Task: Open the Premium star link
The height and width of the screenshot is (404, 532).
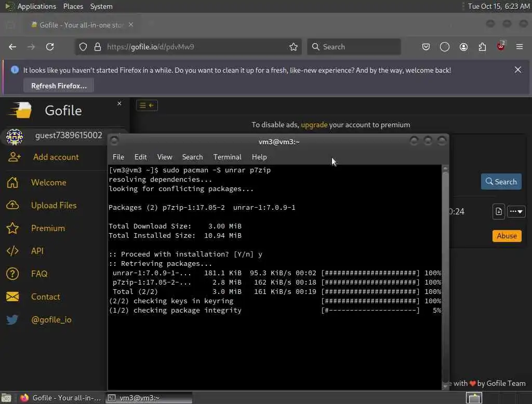Action: (x=48, y=228)
